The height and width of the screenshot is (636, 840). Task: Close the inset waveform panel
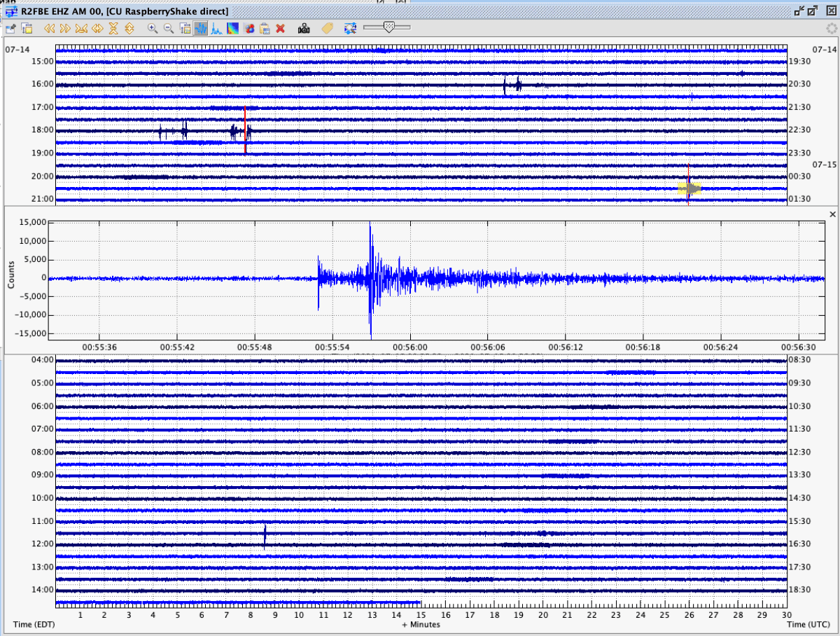pos(832,214)
